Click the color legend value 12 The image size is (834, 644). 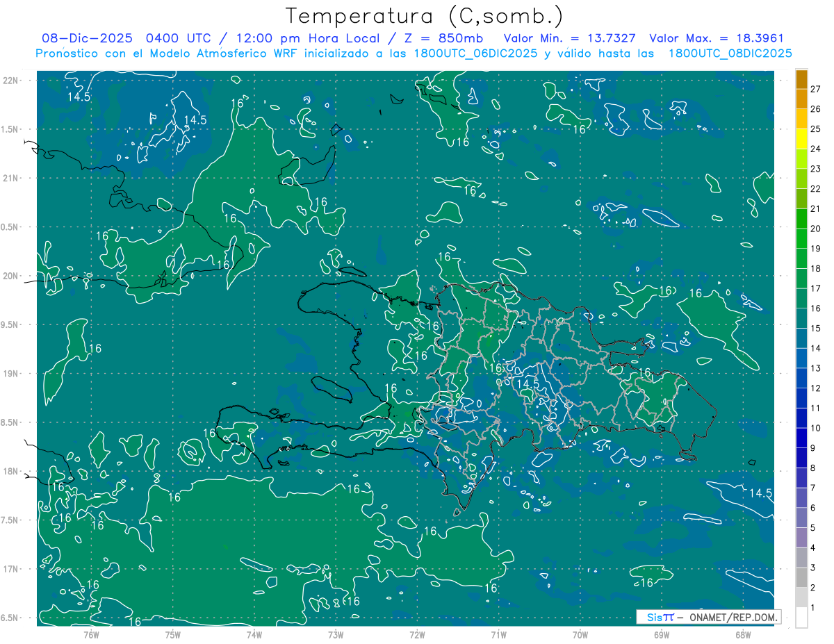point(816,388)
